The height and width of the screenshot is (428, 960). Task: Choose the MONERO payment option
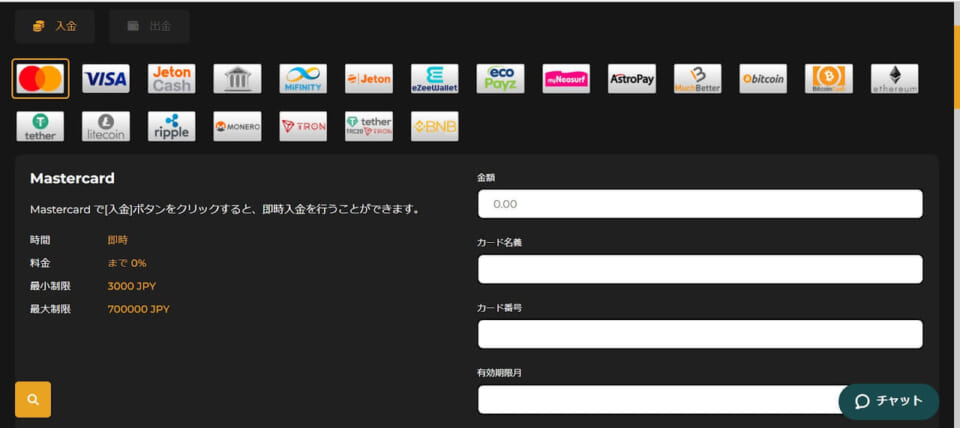point(237,126)
